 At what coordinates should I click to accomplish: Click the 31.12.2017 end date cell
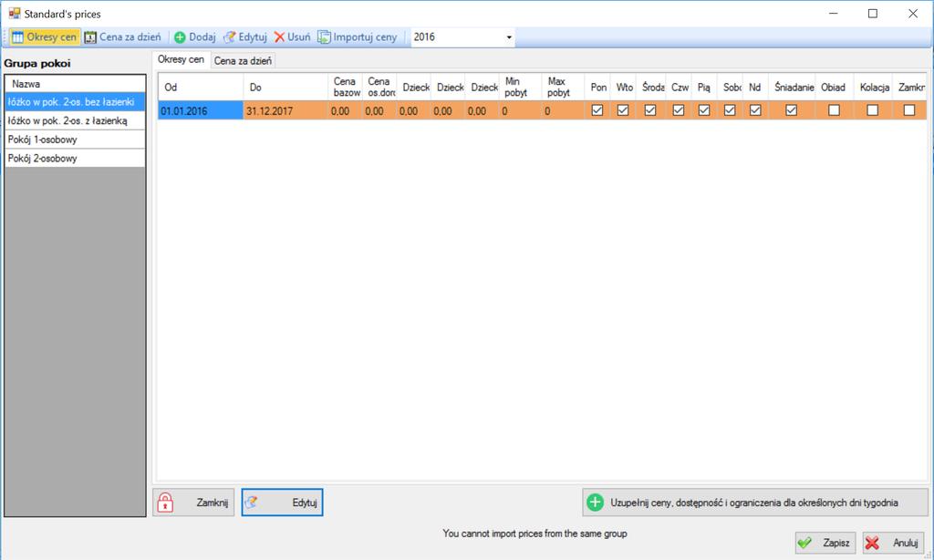[285, 110]
